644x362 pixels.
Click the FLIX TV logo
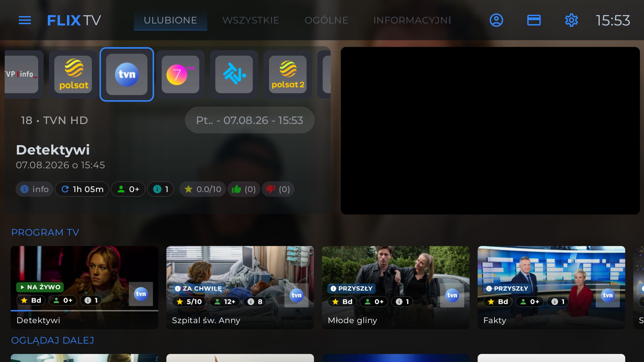pos(74,20)
